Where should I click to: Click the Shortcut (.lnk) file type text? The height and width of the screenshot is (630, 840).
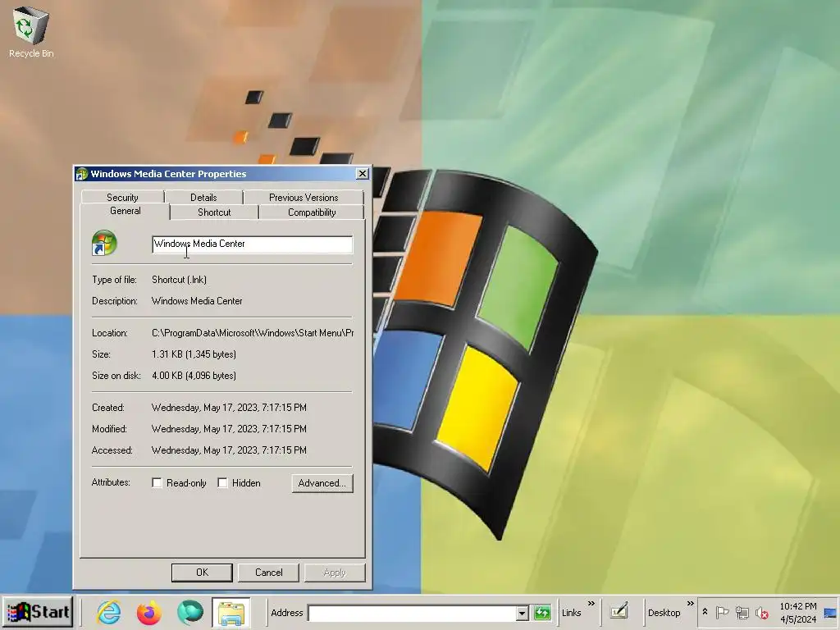coord(179,280)
